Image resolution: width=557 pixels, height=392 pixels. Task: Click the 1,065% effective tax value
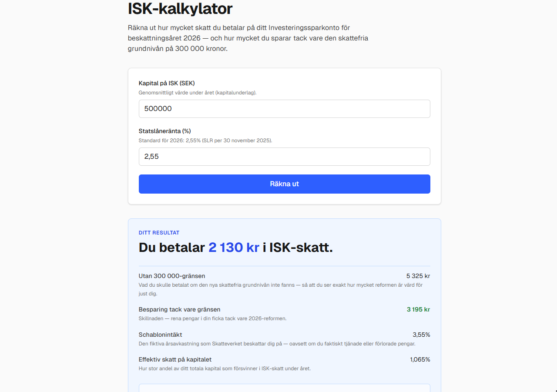(x=420, y=359)
